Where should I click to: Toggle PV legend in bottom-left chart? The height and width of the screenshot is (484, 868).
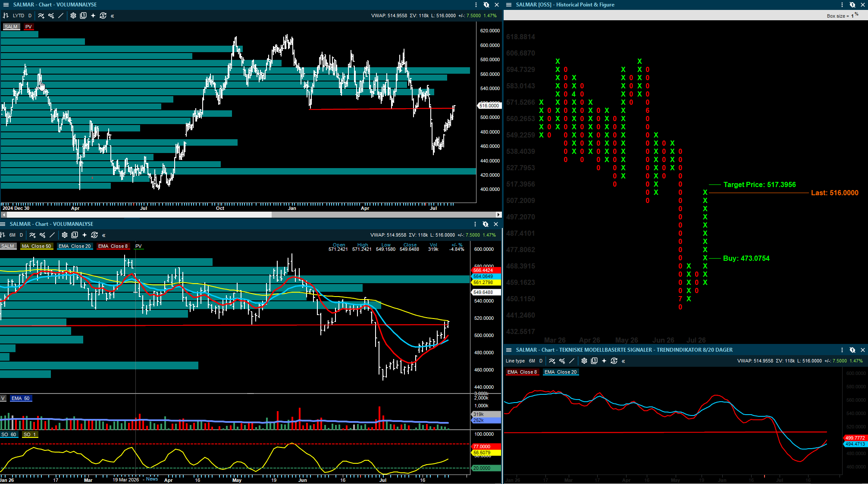point(138,246)
